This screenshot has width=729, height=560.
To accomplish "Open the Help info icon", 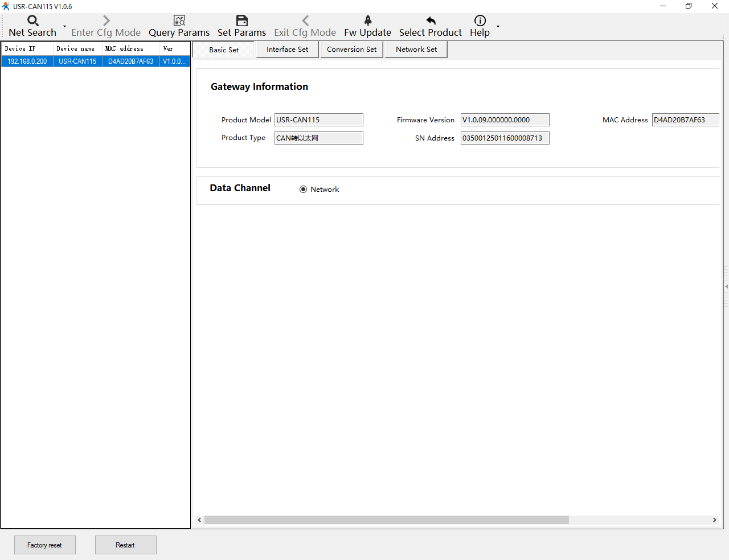I will [x=480, y=21].
